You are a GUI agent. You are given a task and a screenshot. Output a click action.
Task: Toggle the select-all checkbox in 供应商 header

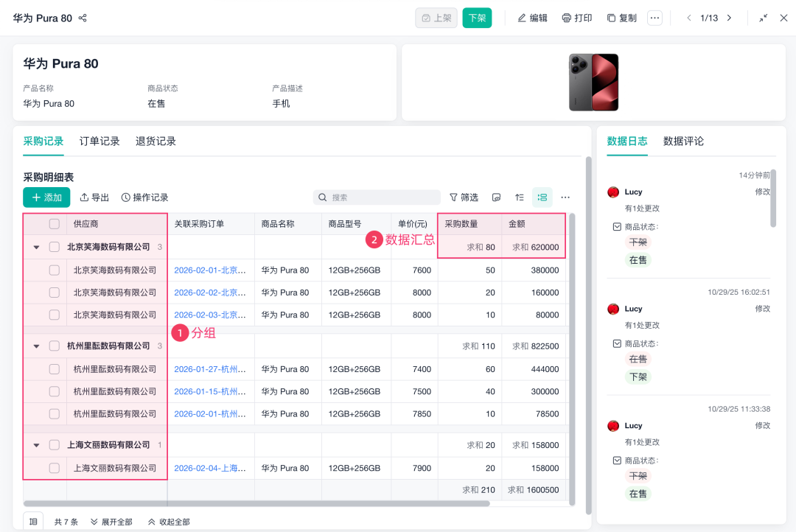tap(55, 224)
